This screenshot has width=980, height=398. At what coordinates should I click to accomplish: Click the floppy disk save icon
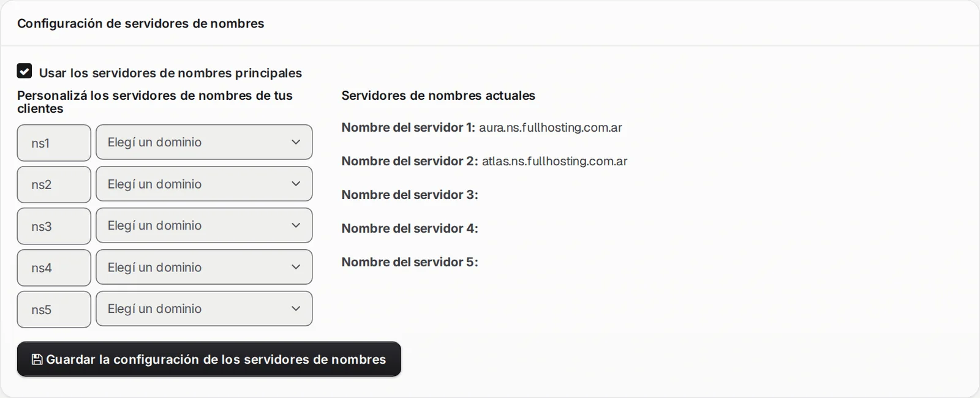[37, 359]
